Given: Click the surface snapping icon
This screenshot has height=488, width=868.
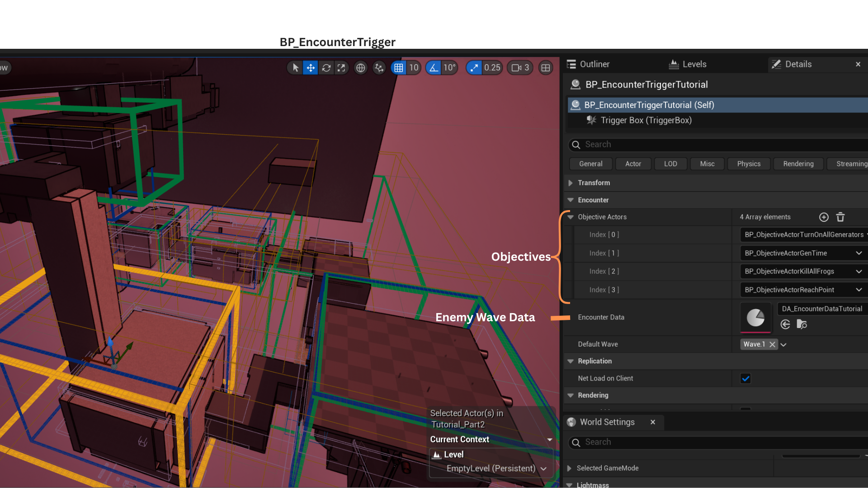Looking at the screenshot, I should pos(379,68).
